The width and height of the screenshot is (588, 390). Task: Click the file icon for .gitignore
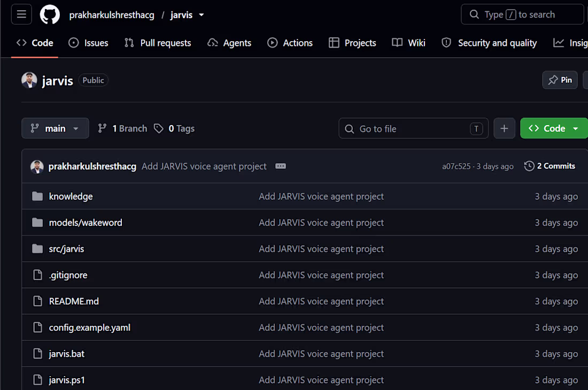point(38,275)
